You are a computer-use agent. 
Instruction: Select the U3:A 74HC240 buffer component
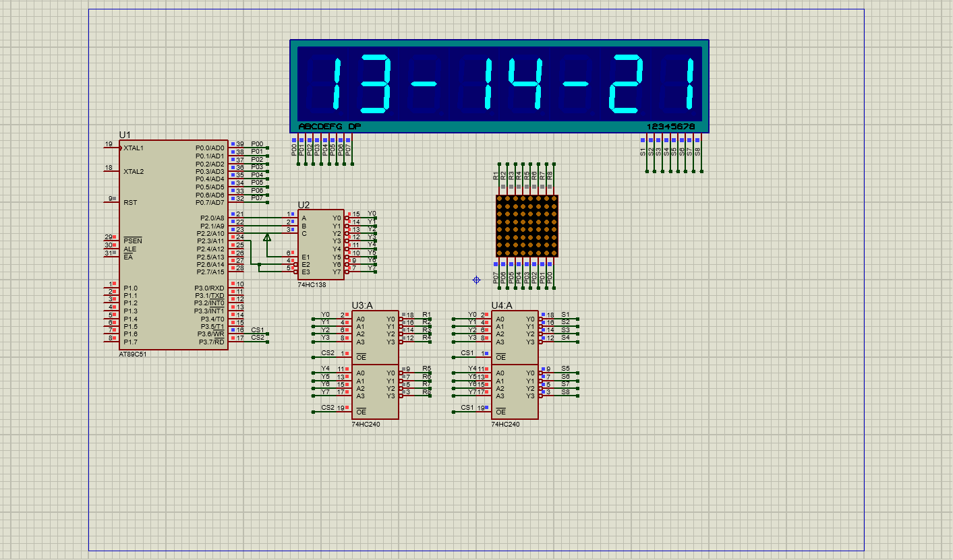coord(375,365)
